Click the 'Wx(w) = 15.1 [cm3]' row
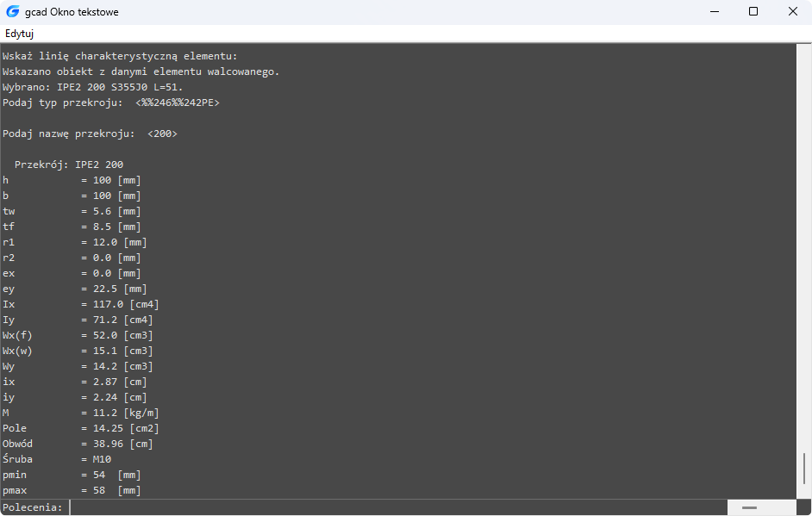 [x=78, y=351]
